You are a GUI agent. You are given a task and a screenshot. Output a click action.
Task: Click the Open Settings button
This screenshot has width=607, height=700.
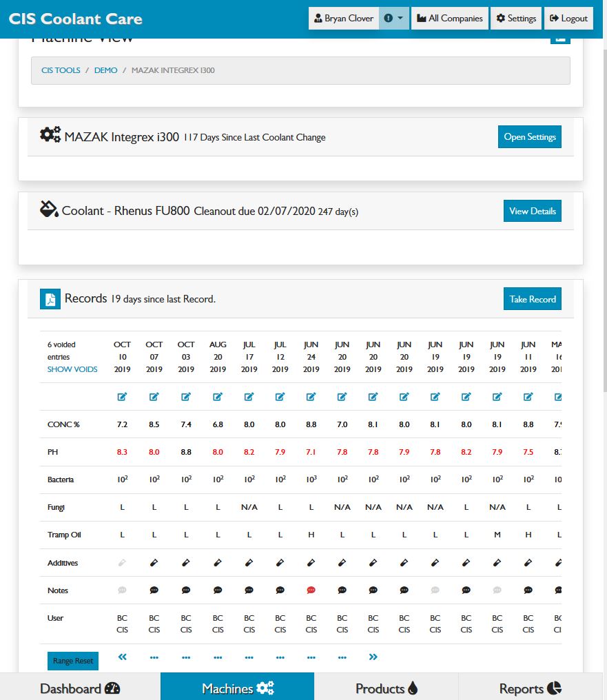click(x=529, y=136)
